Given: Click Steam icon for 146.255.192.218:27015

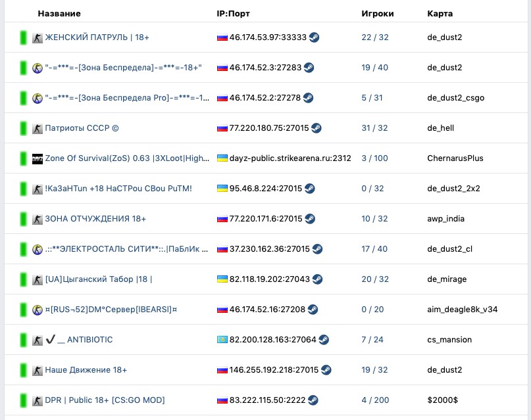Looking at the screenshot, I should point(326,370).
